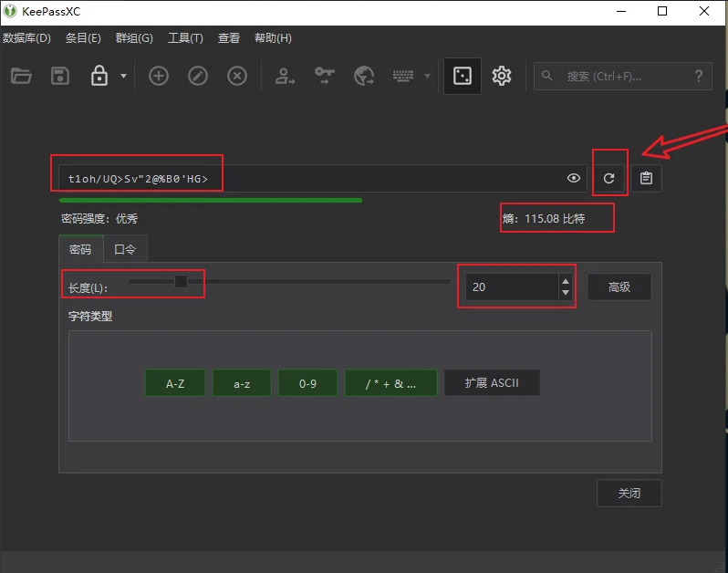Click the 字符类型 section label

pos(90,317)
